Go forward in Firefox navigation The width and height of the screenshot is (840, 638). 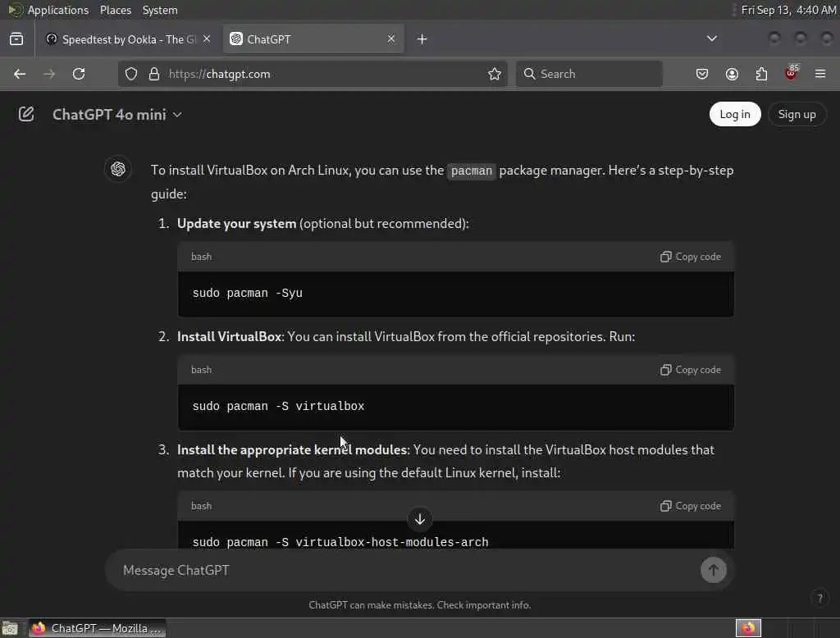pyautogui.click(x=49, y=74)
